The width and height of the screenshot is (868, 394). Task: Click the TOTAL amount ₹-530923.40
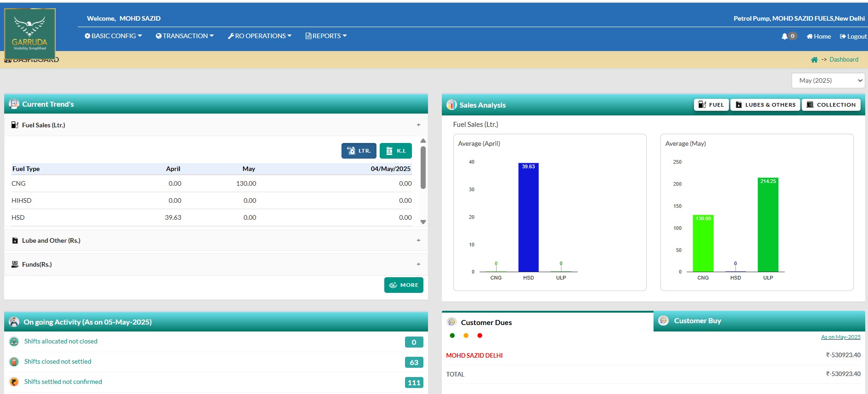[843, 374]
